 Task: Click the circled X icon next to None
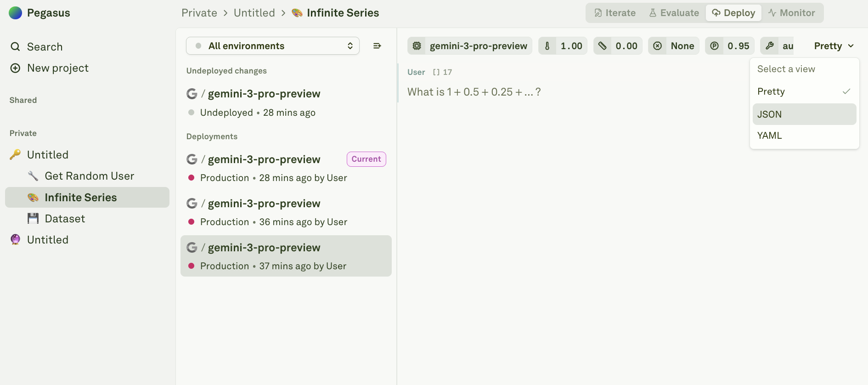pos(657,46)
